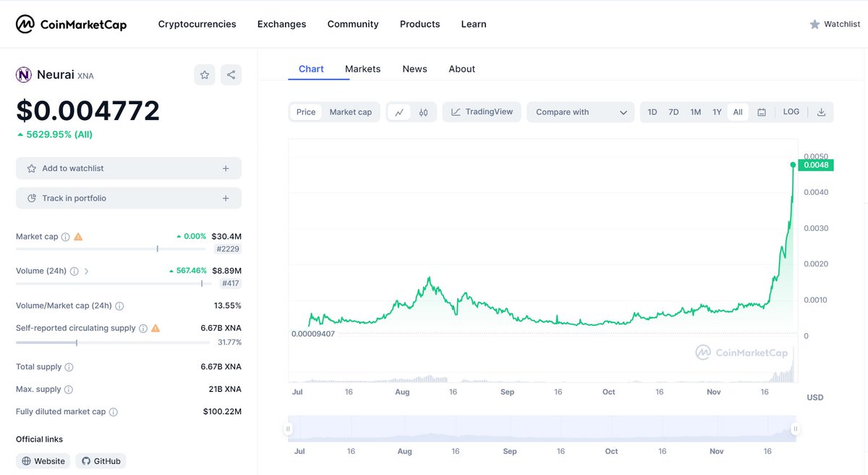The height and width of the screenshot is (475, 868).
Task: Switch chart to Market cap view
Action: 351,112
